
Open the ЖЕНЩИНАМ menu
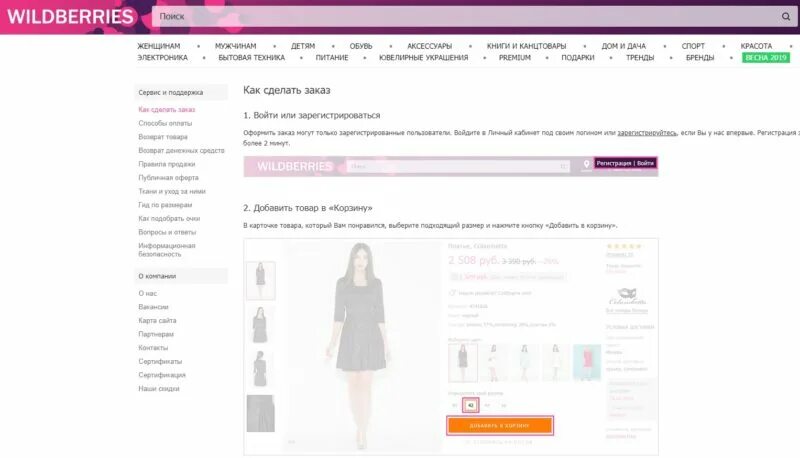pyautogui.click(x=159, y=46)
